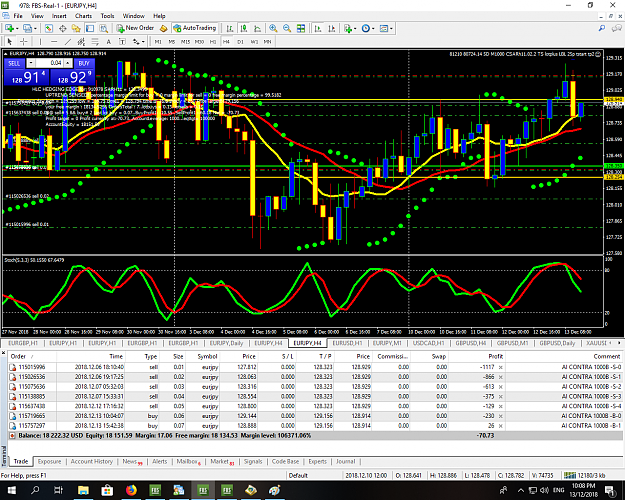Screen dimensions: 625x500
Task: Toggle the AutoTrading button
Action: point(195,28)
